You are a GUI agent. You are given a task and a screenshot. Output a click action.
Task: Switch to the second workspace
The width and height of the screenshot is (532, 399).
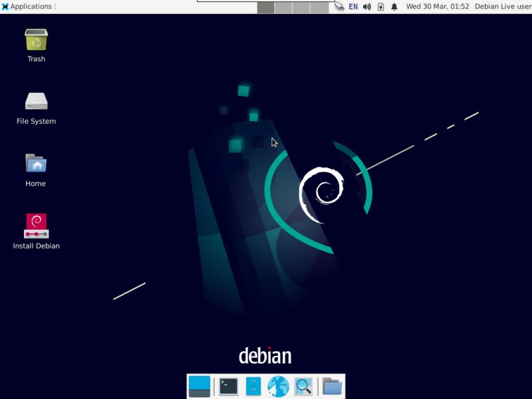coord(283,7)
